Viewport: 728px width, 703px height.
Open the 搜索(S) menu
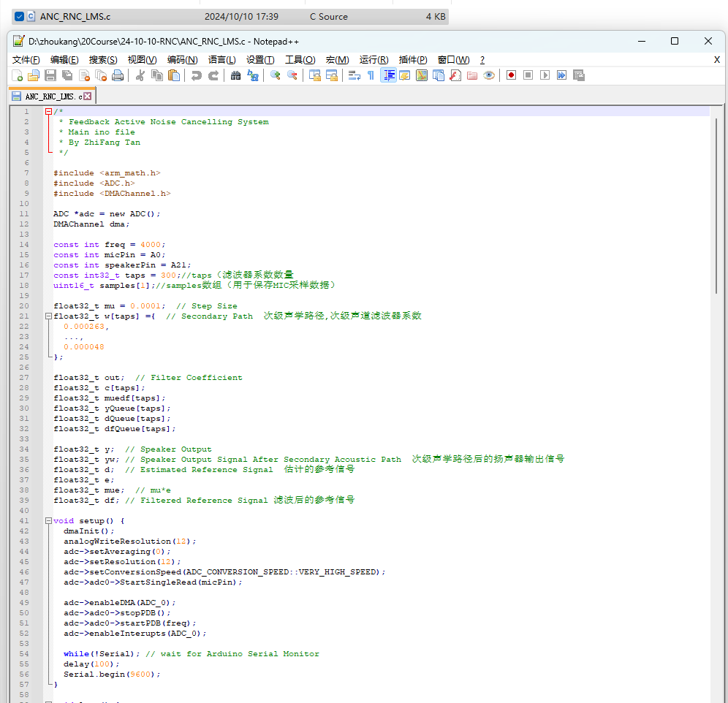[103, 60]
